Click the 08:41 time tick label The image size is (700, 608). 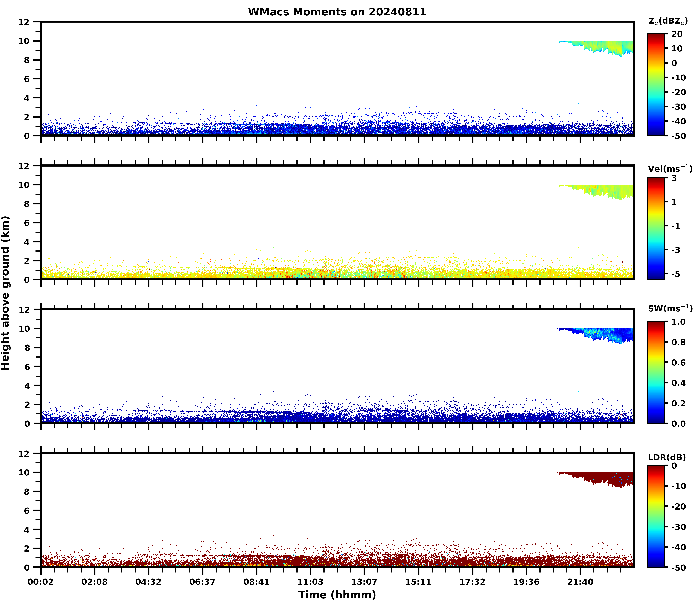click(256, 582)
